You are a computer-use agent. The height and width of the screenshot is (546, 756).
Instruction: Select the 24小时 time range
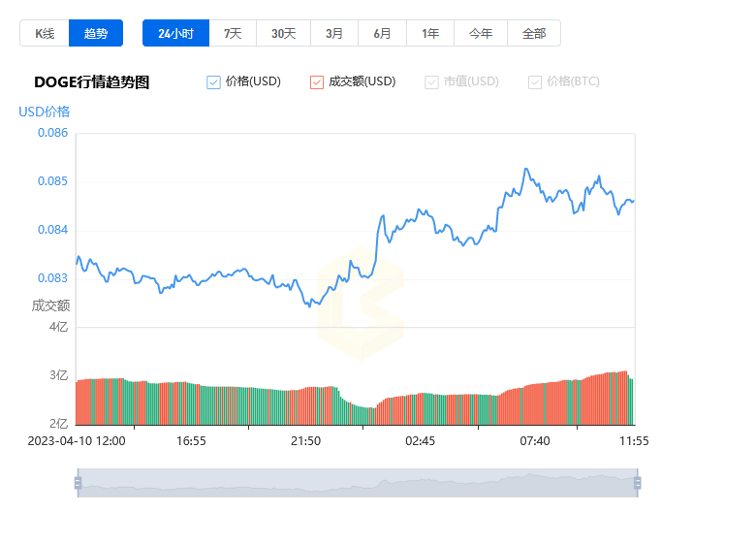175,33
